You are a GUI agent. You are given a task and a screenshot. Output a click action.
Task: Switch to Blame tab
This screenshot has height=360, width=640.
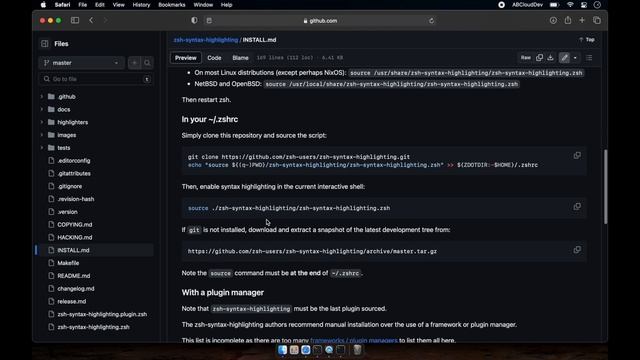coord(240,58)
